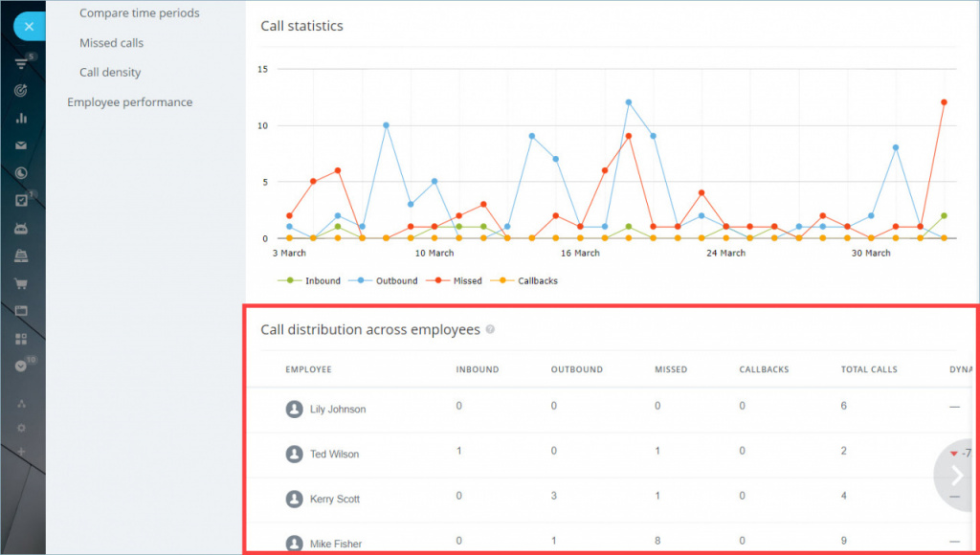This screenshot has height=555, width=980.
Task: Open the sitemap structure icon in sidebar
Action: 21,405
